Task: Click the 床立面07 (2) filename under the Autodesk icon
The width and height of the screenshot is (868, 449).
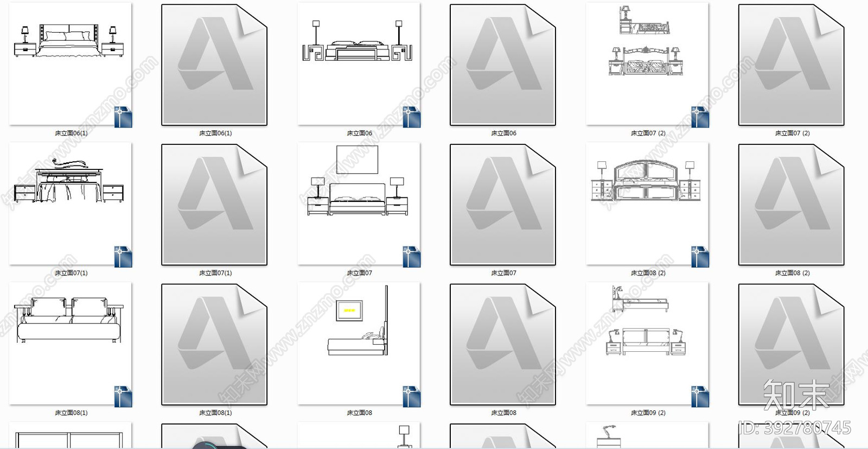Action: coord(793,133)
